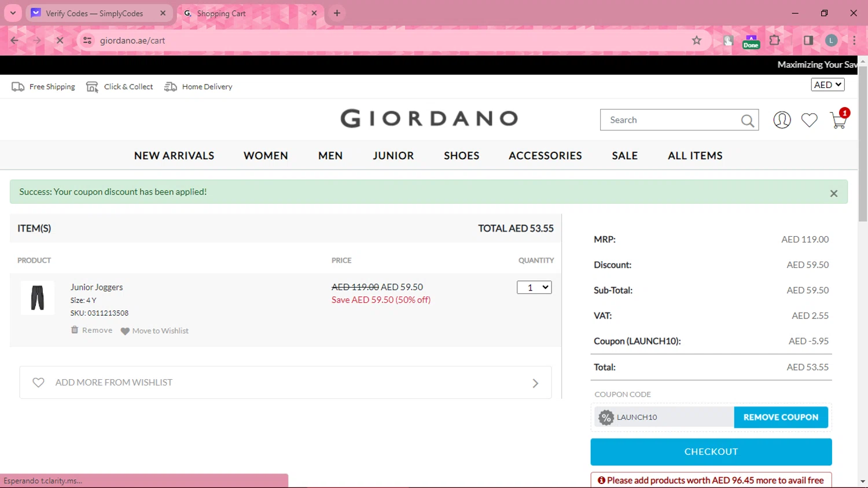Click into the Search input field
The height and width of the screenshot is (488, 868).
tap(671, 120)
